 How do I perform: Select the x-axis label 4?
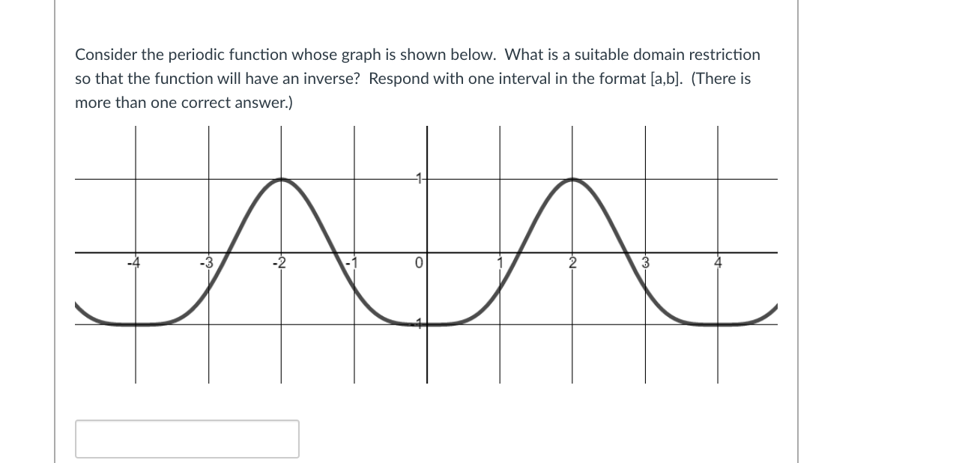718,263
